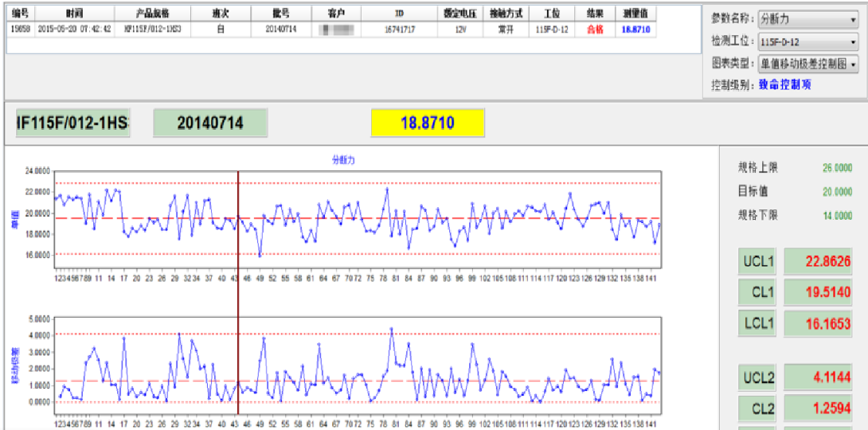Open the 图表类型 dropdown
The height and width of the screenshot is (430, 868).
(x=807, y=63)
